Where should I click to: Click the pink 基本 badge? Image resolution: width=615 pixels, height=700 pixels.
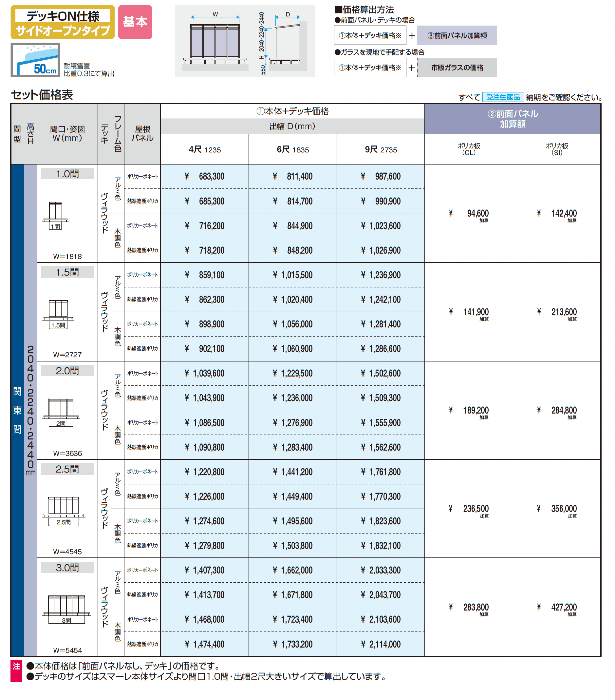(135, 22)
